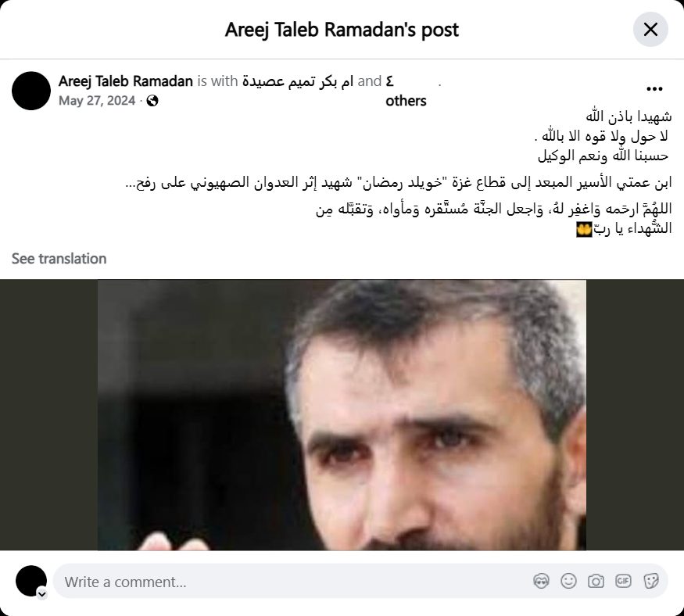
Task: Click See translation under the post
Action: (x=59, y=259)
